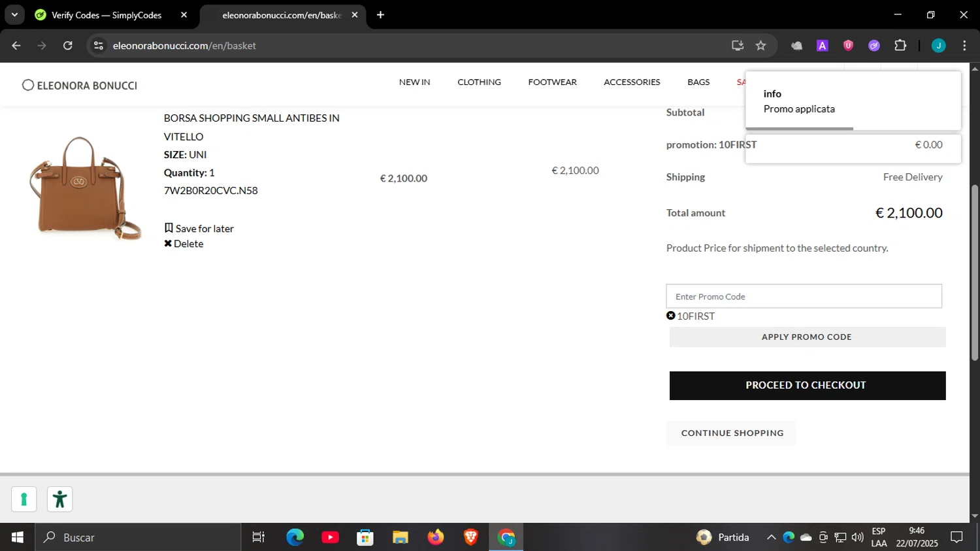The height and width of the screenshot is (551, 980).
Task: Open the Extensions puzzle menu
Action: (x=900, y=46)
